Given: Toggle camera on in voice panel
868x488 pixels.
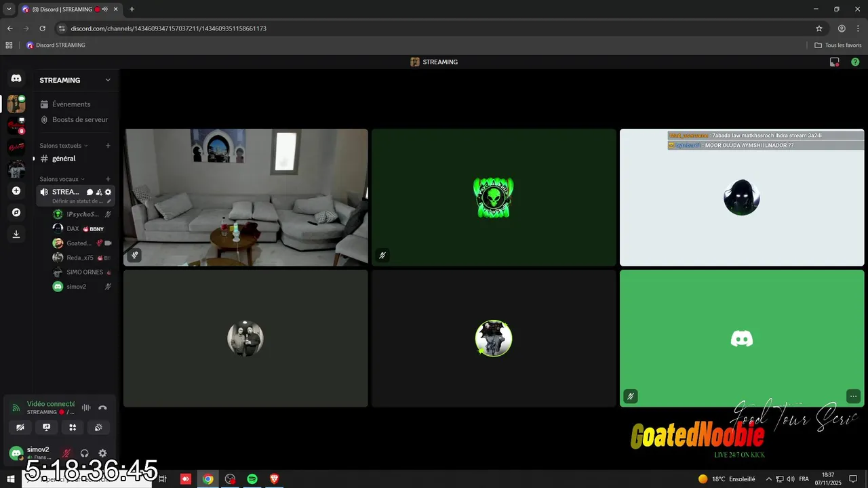Looking at the screenshot, I should click(20, 428).
